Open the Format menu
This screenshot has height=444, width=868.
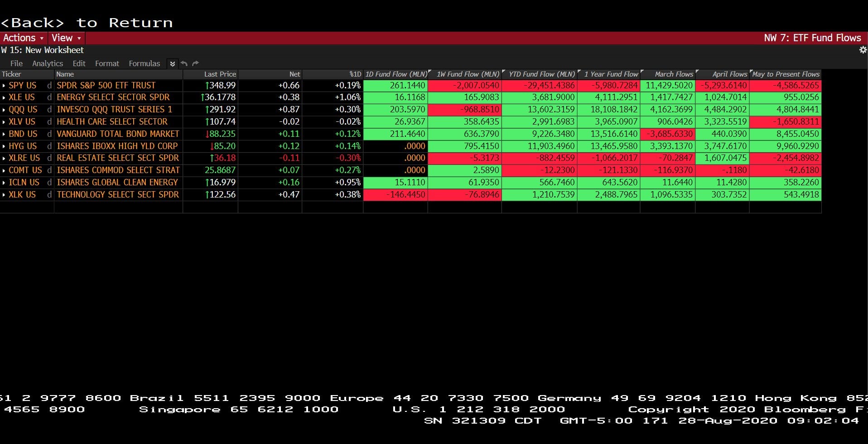107,63
